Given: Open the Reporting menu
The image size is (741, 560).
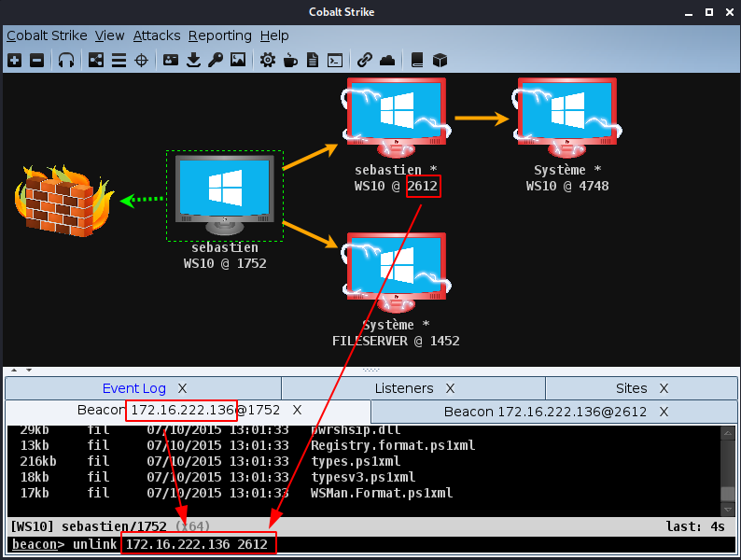Looking at the screenshot, I should click(x=219, y=35).
